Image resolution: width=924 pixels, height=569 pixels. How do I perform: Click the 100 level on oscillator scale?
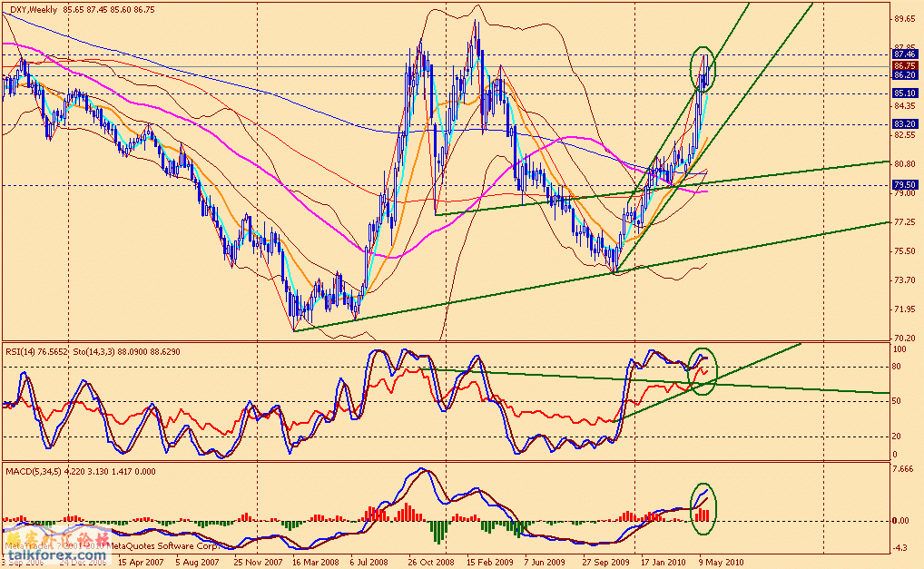coord(899,349)
